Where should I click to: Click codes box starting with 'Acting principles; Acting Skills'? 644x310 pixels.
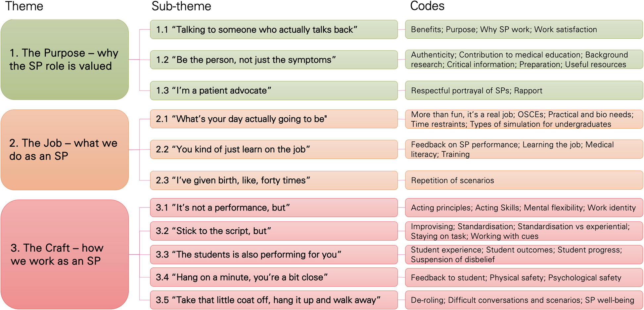click(524, 208)
